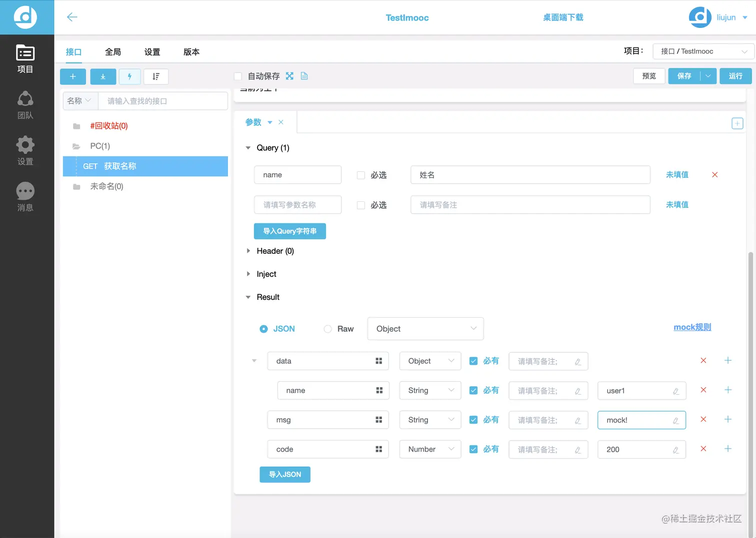The image size is (756, 538).
Task: Expand the Header (0) section
Action: click(248, 251)
